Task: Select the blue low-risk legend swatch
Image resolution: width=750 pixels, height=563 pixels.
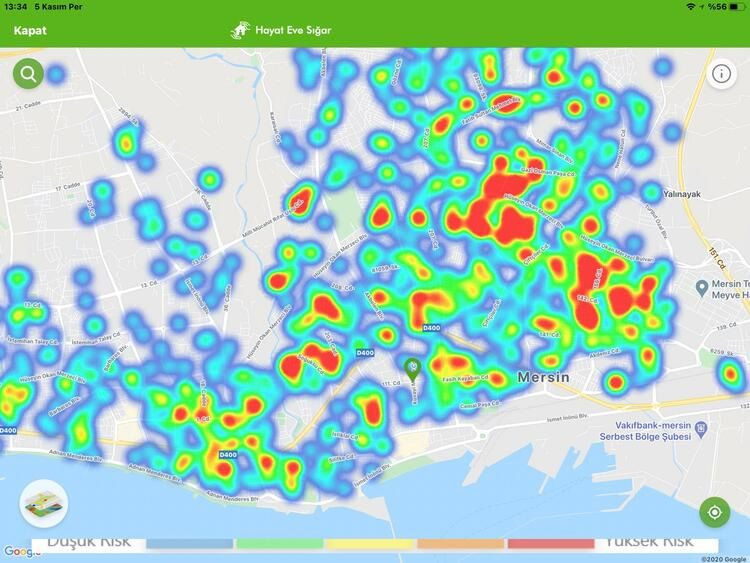Action: (x=189, y=544)
